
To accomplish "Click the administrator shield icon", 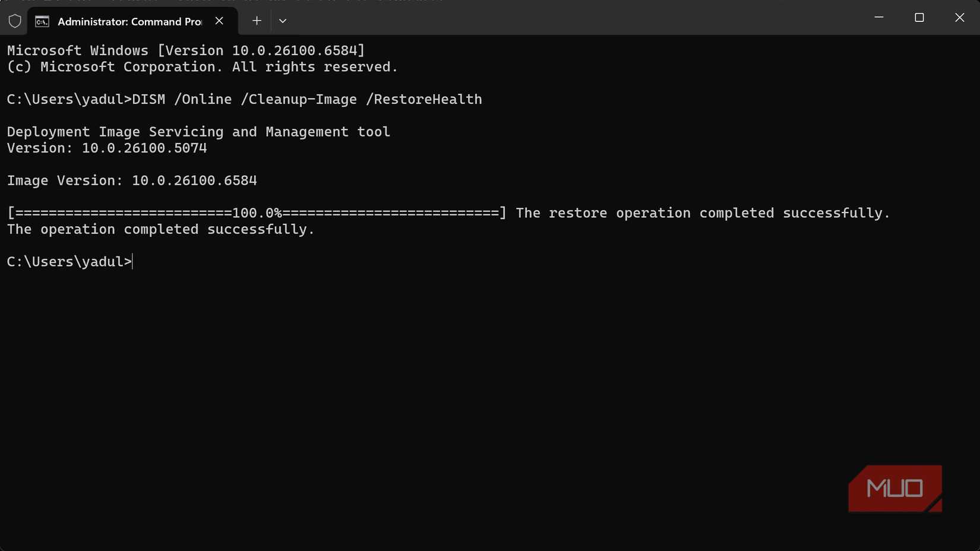I will pyautogui.click(x=15, y=21).
